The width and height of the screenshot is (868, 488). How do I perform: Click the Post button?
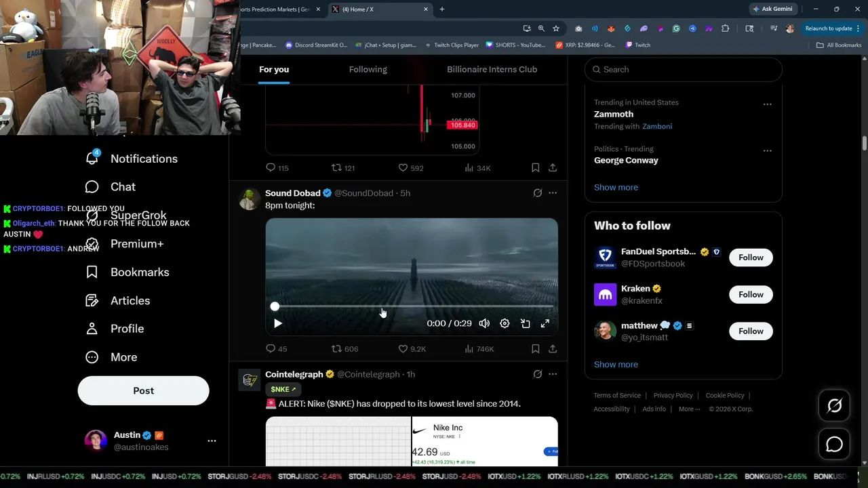point(143,391)
